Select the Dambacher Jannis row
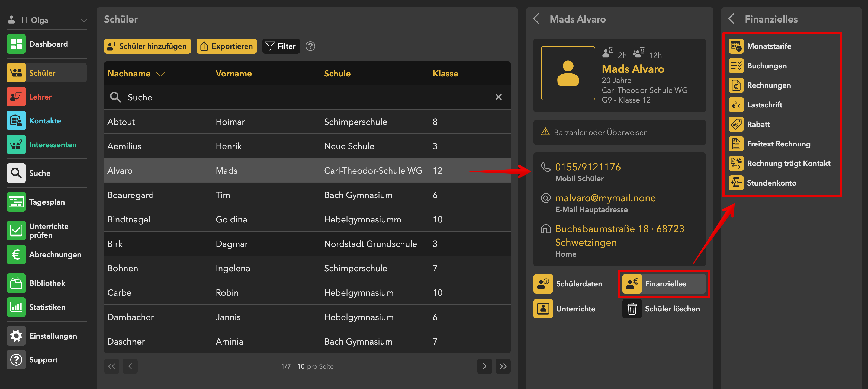Image resolution: width=868 pixels, height=389 pixels. pos(307,317)
